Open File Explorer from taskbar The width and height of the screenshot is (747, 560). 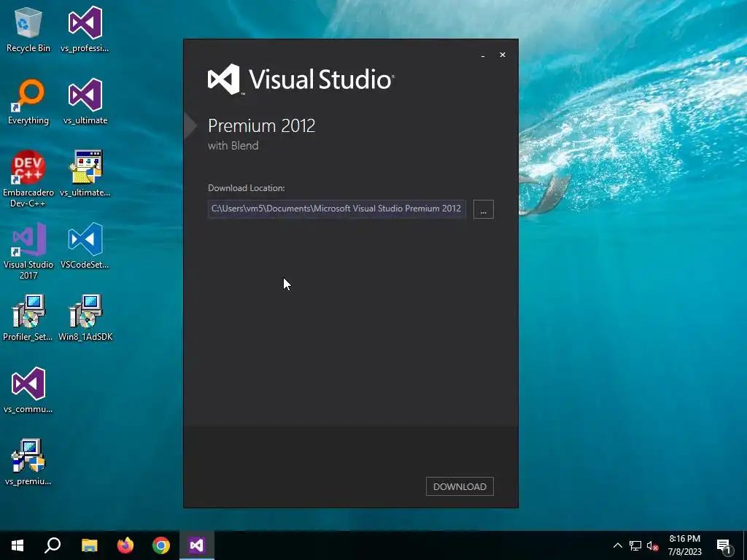(89, 545)
